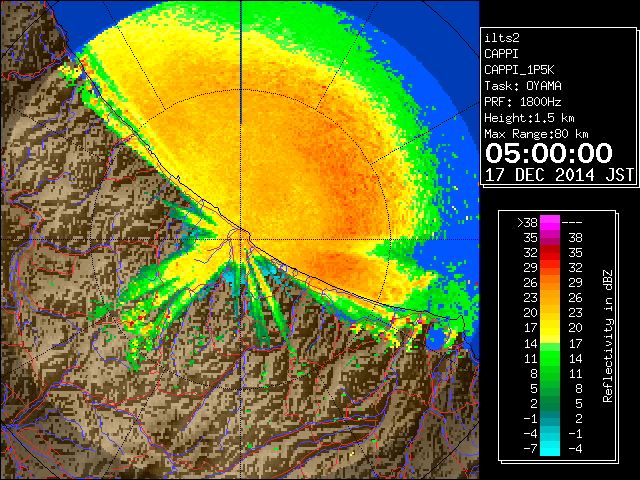Click the 'Height:1.5 km' line
640x480 pixels.
pyautogui.click(x=529, y=118)
